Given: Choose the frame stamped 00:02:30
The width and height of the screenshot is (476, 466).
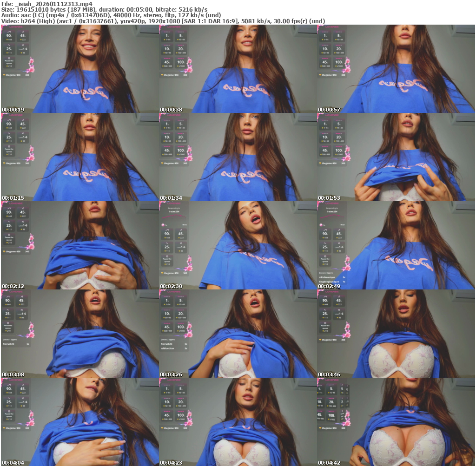Looking at the screenshot, I should pos(238,245).
